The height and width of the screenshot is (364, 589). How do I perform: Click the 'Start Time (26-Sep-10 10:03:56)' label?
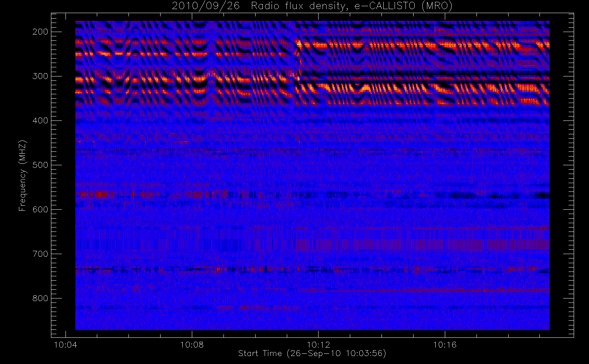[x=312, y=353]
